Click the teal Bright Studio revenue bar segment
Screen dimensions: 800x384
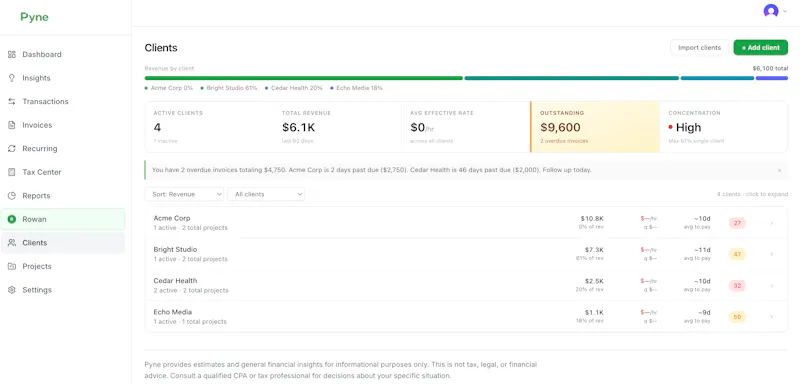point(571,78)
